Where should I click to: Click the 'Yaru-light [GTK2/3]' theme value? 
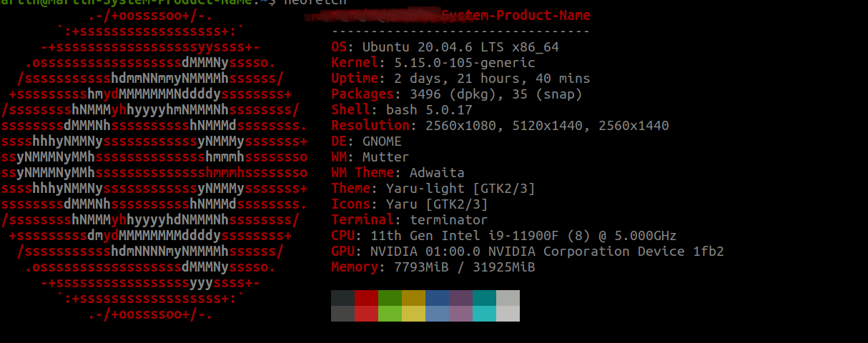tap(460, 189)
